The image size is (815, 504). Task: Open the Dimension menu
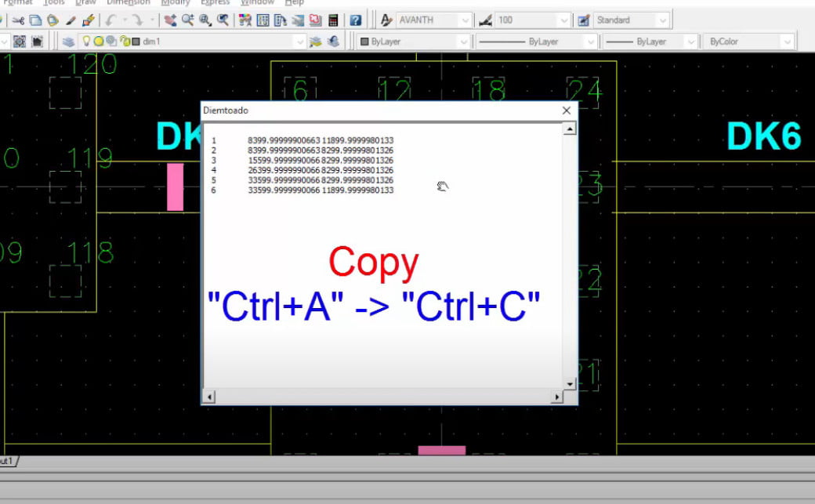[129, 2]
